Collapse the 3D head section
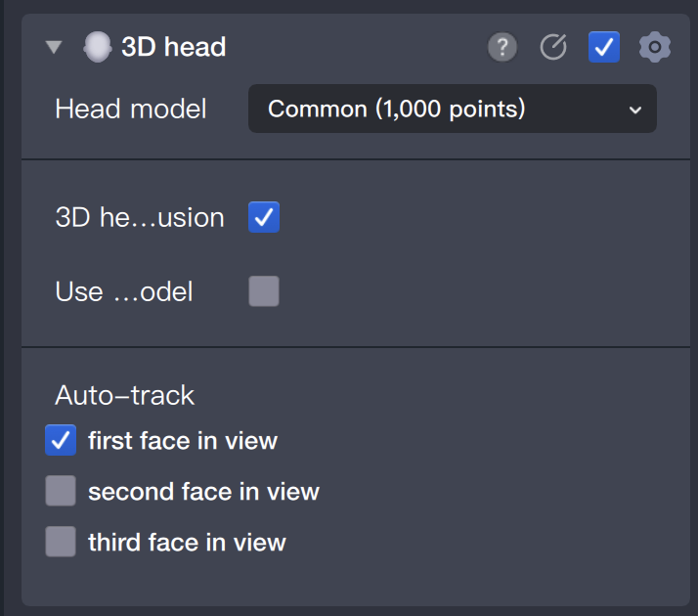This screenshot has height=616, width=698. (x=54, y=47)
